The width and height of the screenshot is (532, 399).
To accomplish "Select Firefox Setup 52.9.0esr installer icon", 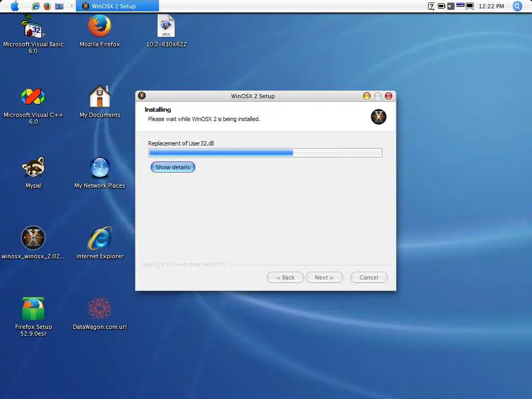I will click(33, 317).
